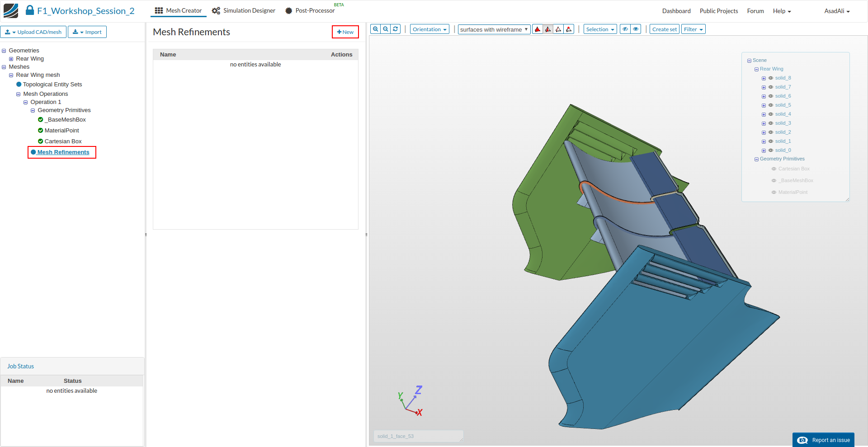This screenshot has height=447, width=868.
Task: Open the Forum menu link
Action: [x=755, y=11]
